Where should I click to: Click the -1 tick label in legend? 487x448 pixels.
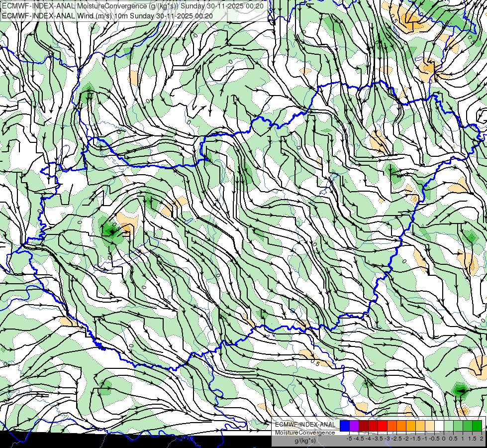[425, 439]
